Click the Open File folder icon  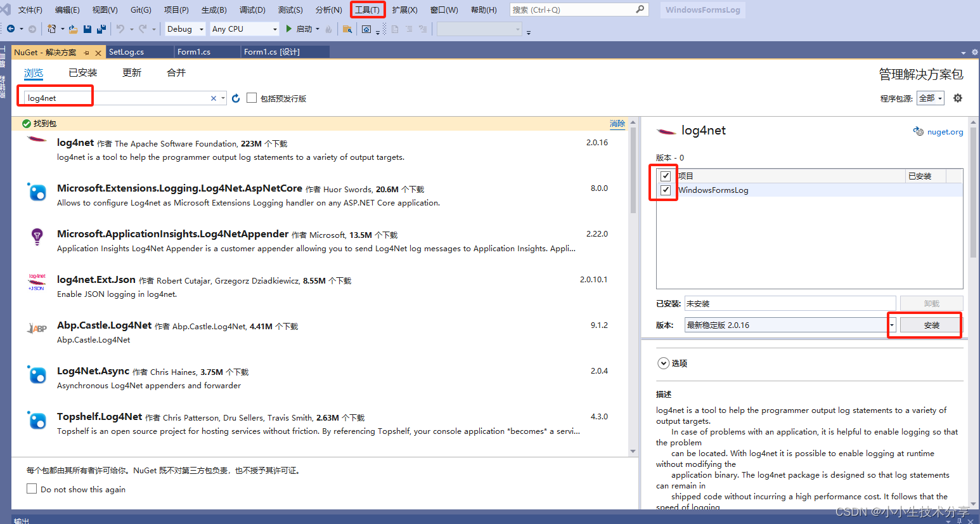[74, 29]
